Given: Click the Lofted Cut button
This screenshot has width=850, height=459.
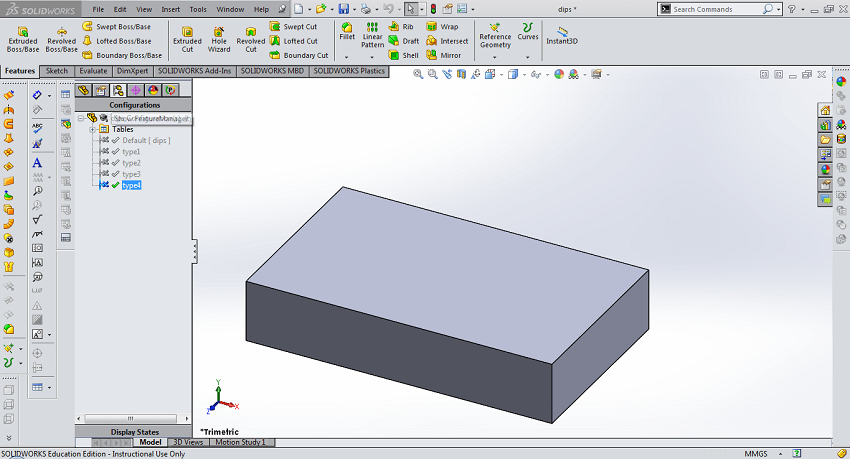Looking at the screenshot, I should tap(293, 41).
